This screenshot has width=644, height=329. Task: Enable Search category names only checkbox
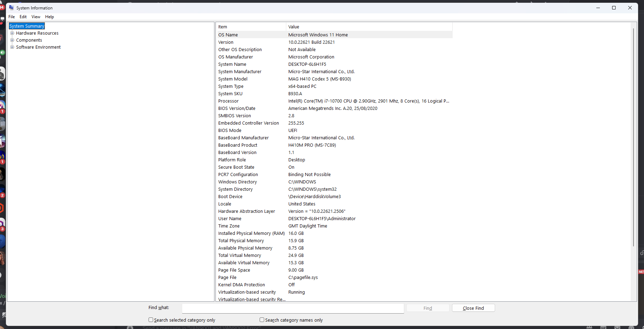[x=262, y=320]
